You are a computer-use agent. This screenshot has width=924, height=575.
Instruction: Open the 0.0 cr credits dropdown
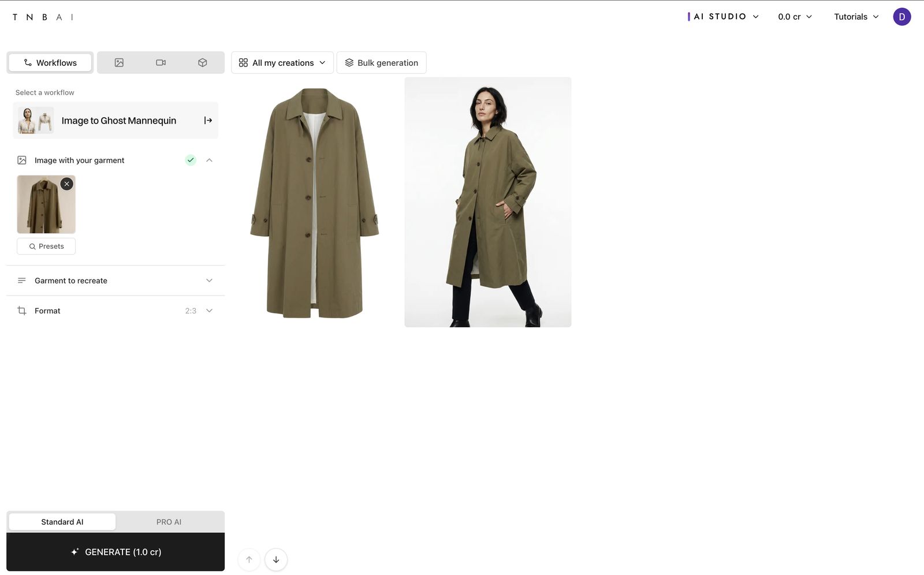coord(795,17)
